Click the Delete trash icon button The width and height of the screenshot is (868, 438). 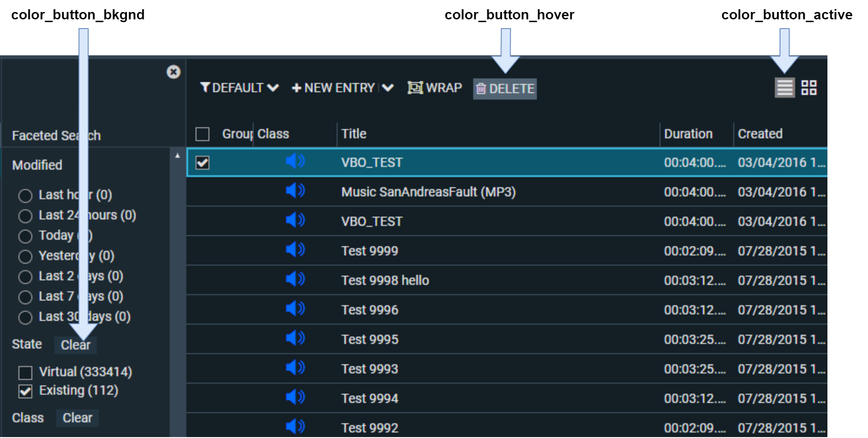click(x=505, y=89)
